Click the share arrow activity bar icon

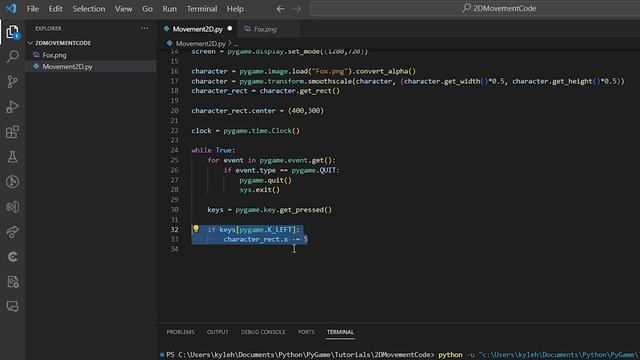(13, 232)
